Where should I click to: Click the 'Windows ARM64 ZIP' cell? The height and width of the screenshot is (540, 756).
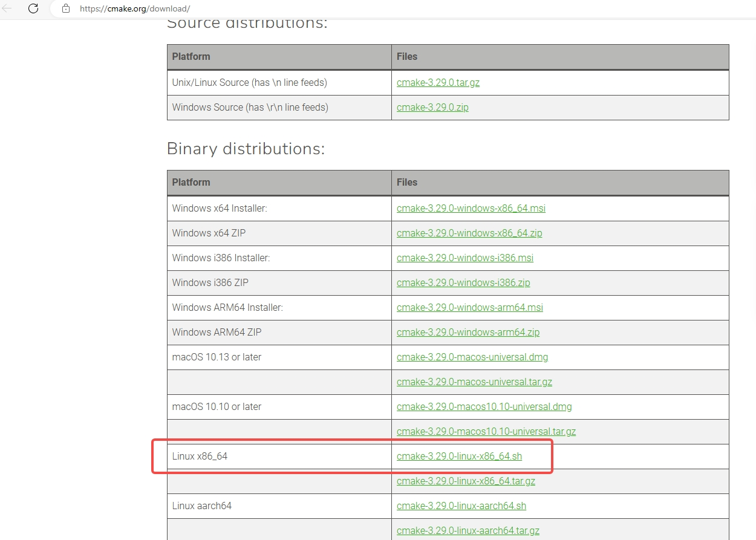pyautogui.click(x=279, y=332)
